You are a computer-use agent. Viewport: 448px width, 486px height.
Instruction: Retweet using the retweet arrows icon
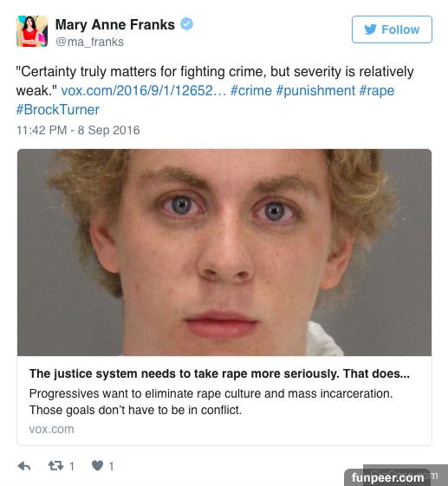pos(55,465)
